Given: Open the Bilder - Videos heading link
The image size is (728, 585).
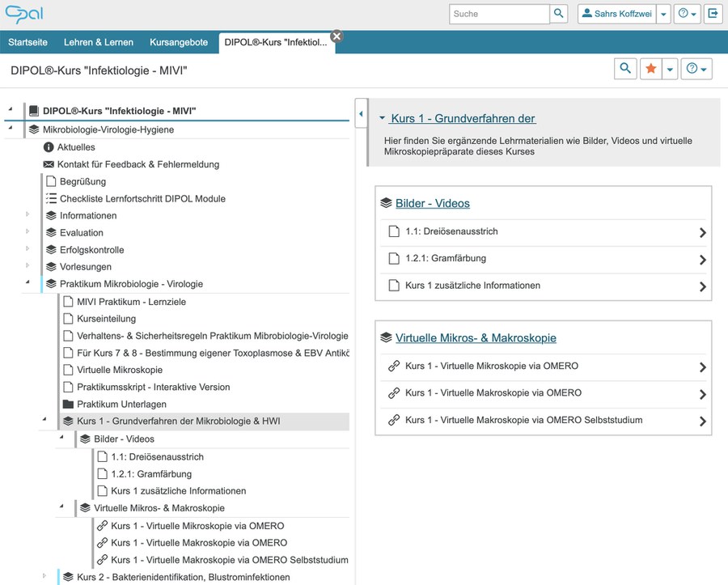Looking at the screenshot, I should click(x=432, y=203).
